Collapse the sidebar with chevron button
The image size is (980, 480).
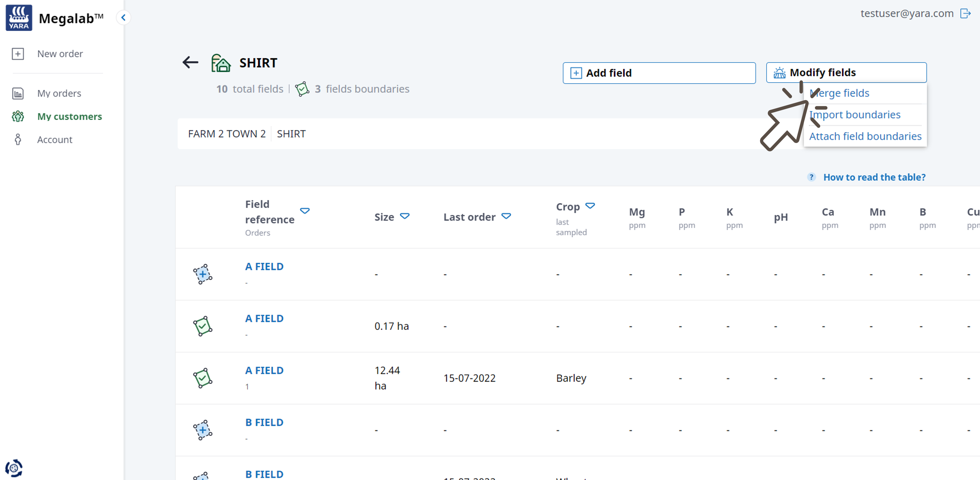123,18
